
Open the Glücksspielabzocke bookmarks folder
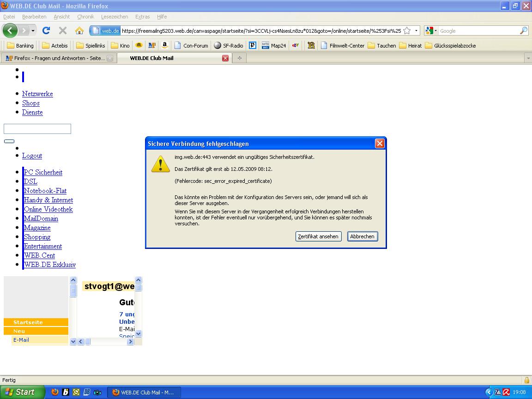(x=451, y=45)
